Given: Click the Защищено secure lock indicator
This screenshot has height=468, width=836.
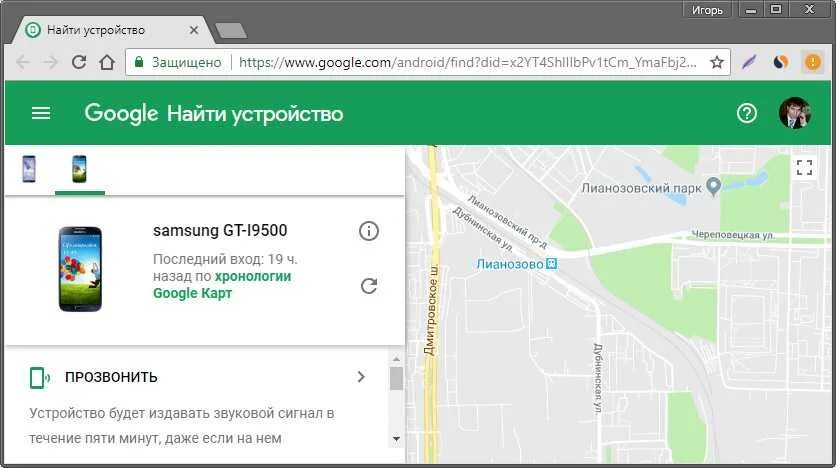Looking at the screenshot, I should click(x=178, y=62).
